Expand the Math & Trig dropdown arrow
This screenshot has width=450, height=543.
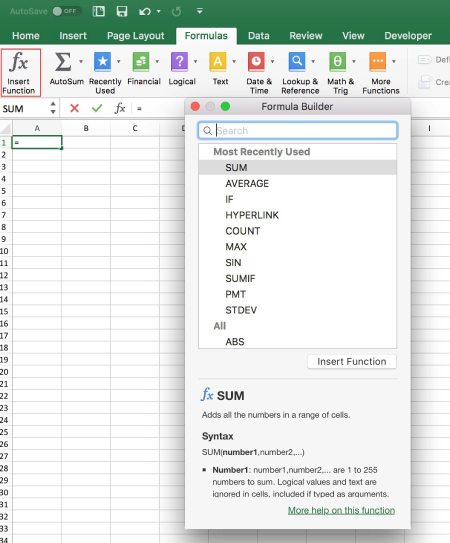point(354,61)
